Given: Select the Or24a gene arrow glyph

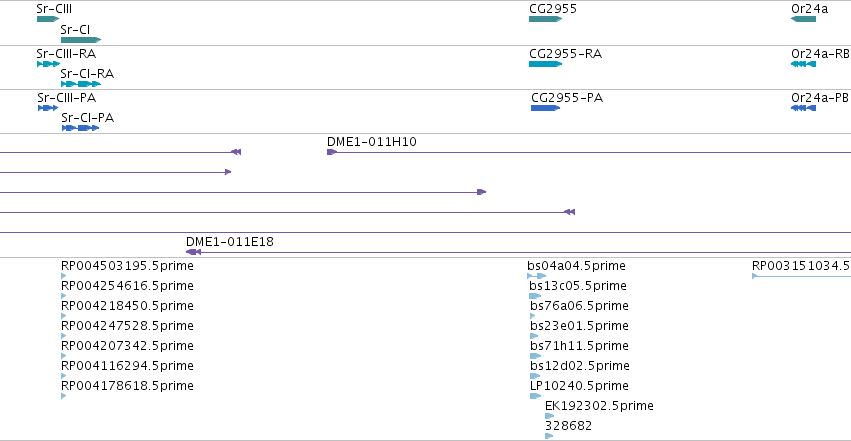Looking at the screenshot, I should (x=803, y=19).
